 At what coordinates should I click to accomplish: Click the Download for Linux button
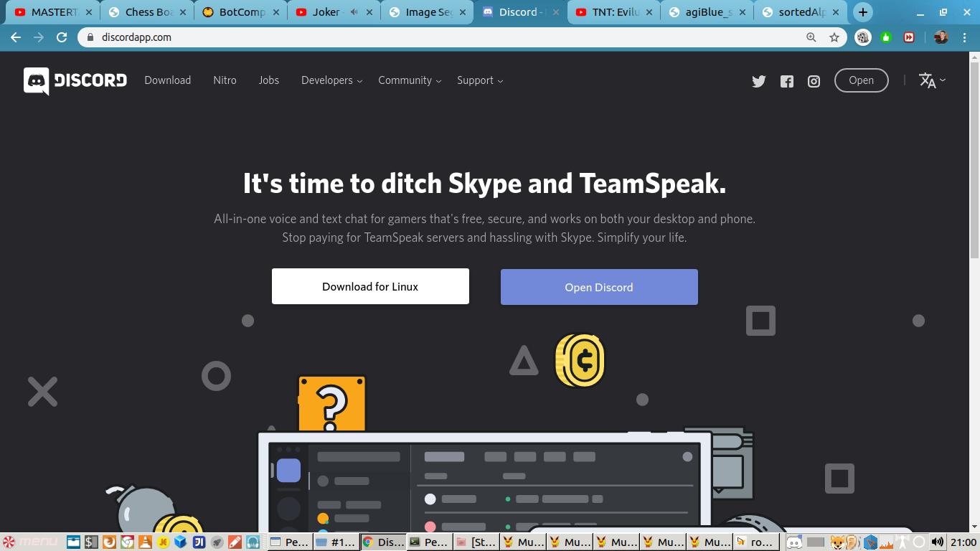click(x=370, y=286)
